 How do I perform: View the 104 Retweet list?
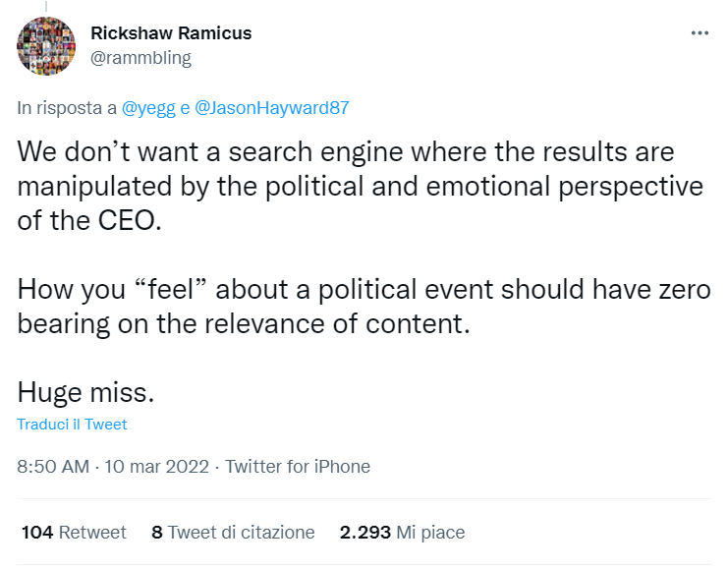(74, 533)
